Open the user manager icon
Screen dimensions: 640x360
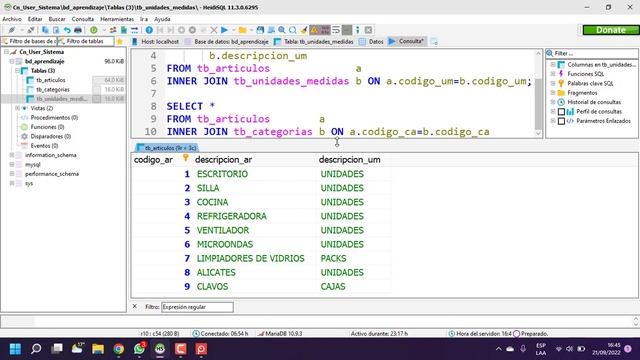[x=113, y=30]
